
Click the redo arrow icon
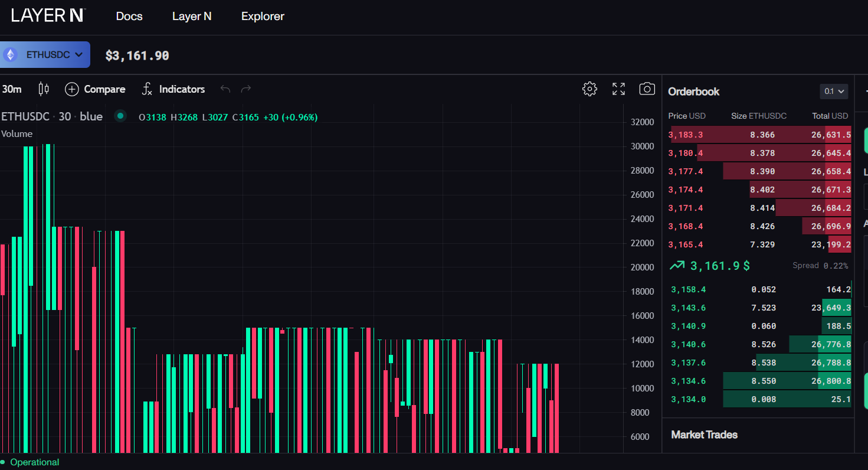coord(246,89)
